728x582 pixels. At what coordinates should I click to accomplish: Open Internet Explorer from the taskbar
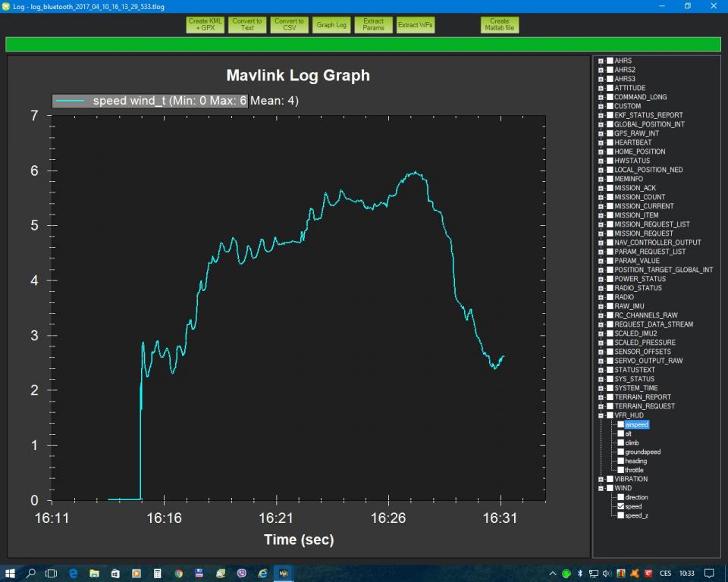262,574
